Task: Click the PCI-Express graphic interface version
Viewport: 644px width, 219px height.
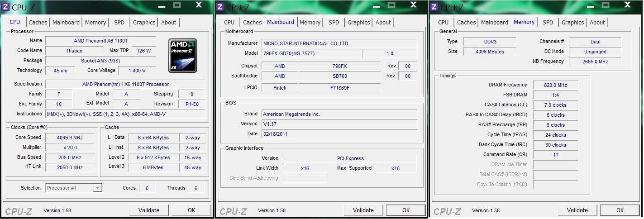Action: pyautogui.click(x=350, y=158)
